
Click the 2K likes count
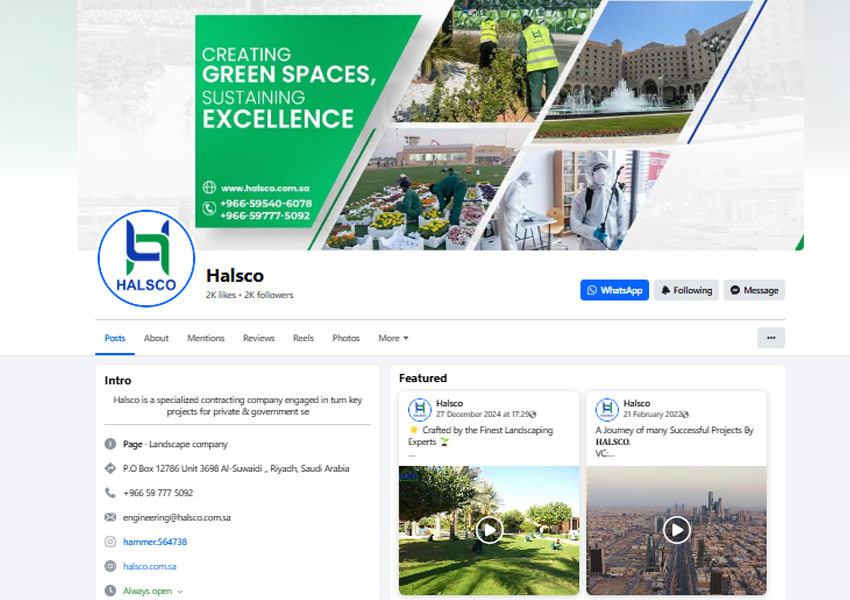pos(221,295)
